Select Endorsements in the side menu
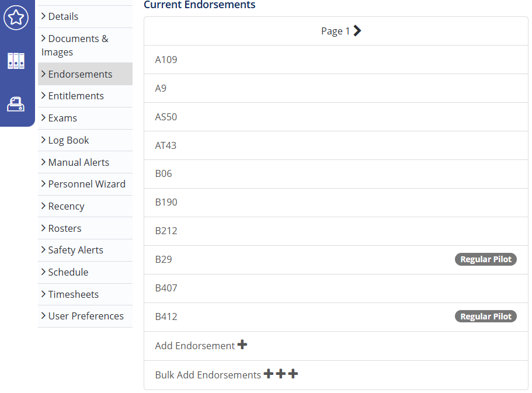The width and height of the screenshot is (532, 393). click(80, 74)
